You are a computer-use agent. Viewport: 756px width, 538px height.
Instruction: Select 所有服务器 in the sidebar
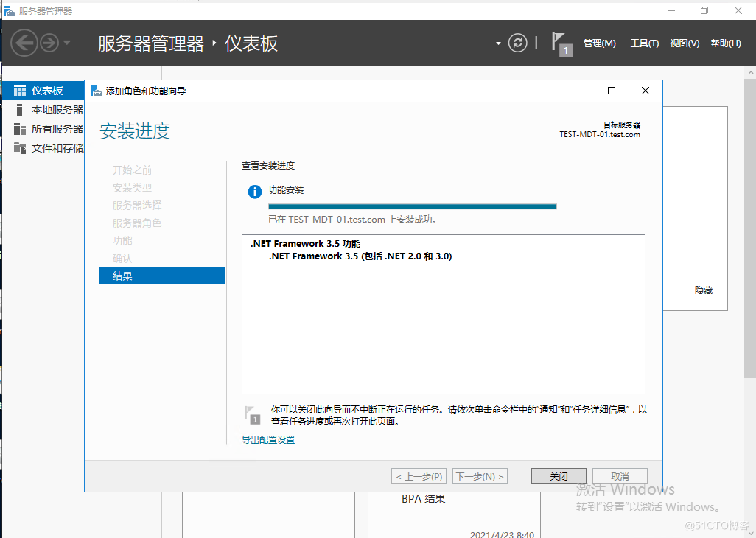(x=44, y=129)
